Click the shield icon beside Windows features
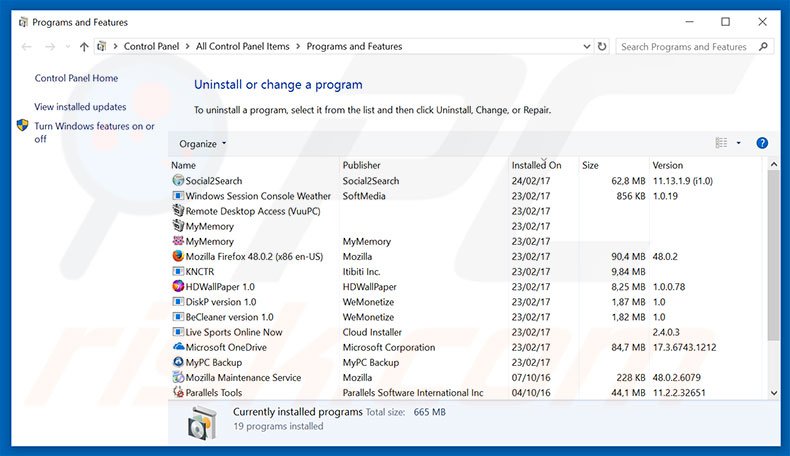This screenshot has width=790, height=456. 23,125
